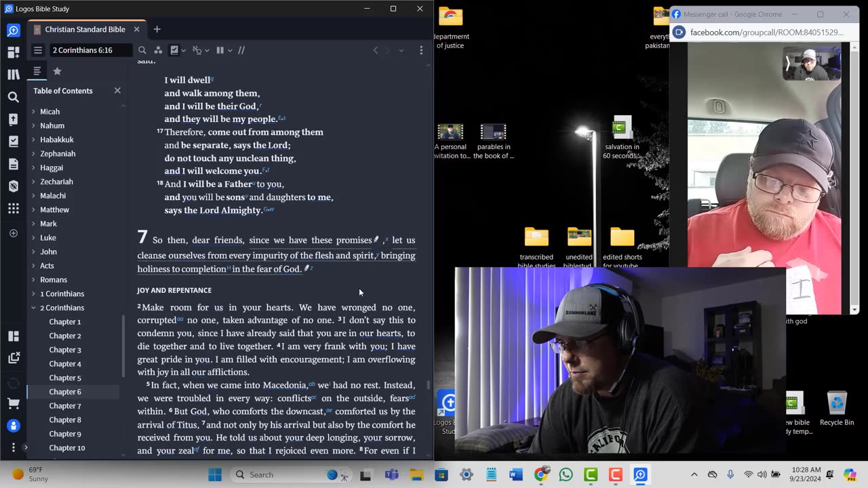Open the Library icon in Logos sidebar
Viewport: 868px width, 488px height.
pos(14,74)
